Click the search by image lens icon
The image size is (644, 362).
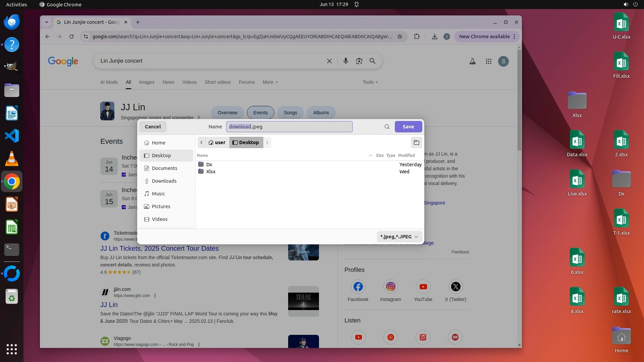point(359,61)
